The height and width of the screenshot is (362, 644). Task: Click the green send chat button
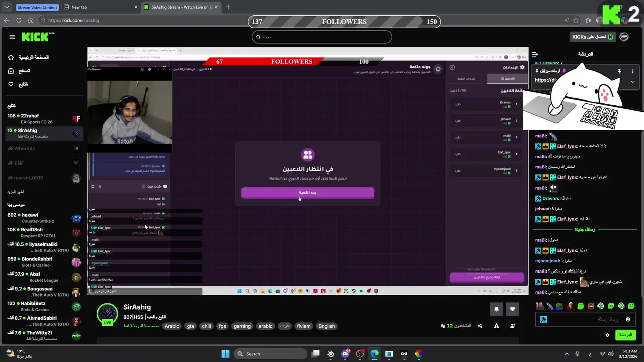625,335
